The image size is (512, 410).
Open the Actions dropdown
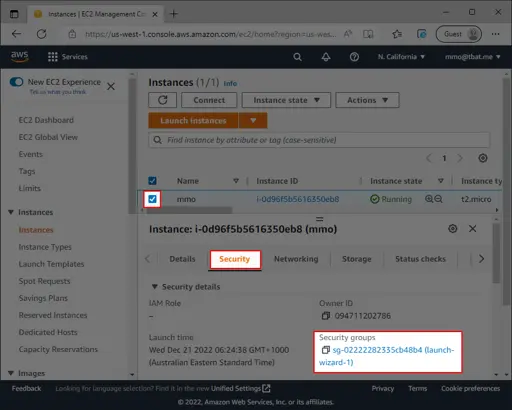click(367, 100)
